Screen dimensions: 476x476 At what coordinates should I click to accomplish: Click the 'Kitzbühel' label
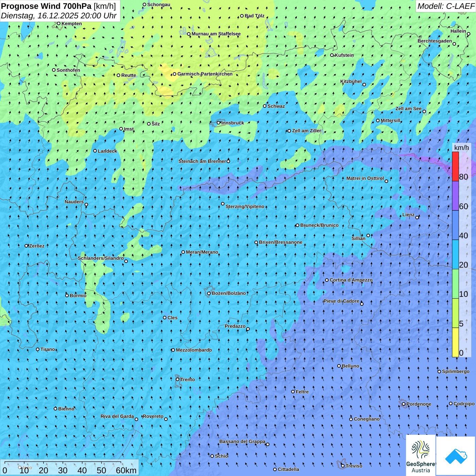351,81
